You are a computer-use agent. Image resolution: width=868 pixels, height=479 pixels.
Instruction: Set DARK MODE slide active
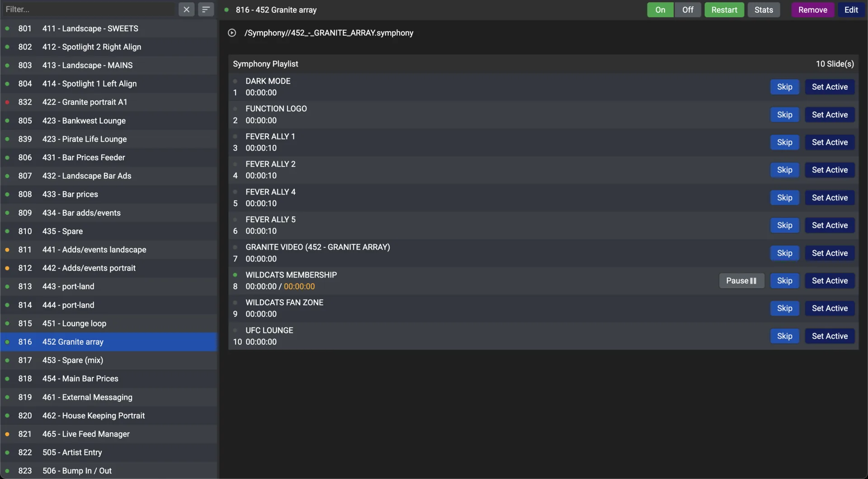tap(830, 87)
